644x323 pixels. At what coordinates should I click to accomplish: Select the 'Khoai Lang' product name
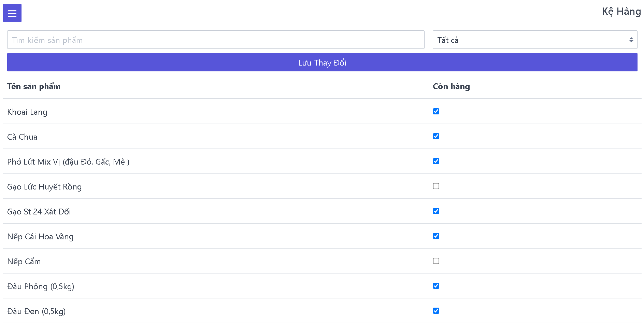click(x=27, y=112)
